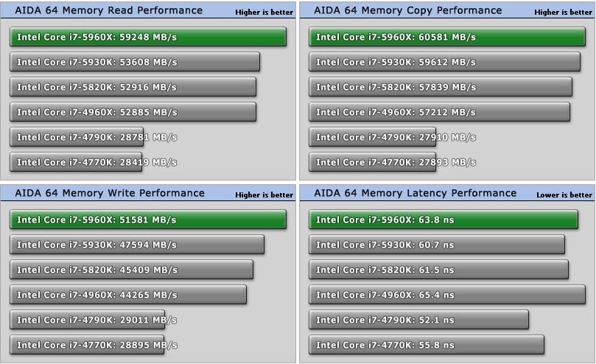Click the i7-5960X 59248 MB/s read bar
This screenshot has width=596, height=364.
(x=147, y=37)
